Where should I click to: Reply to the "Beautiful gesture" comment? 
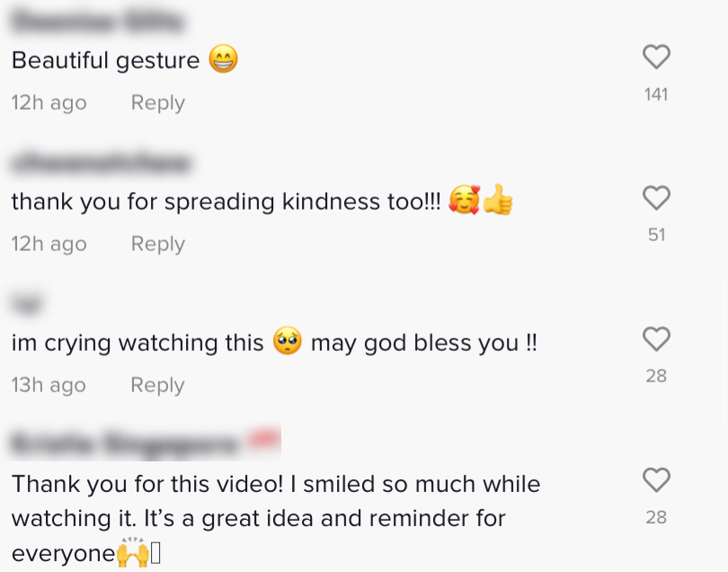pos(157,103)
